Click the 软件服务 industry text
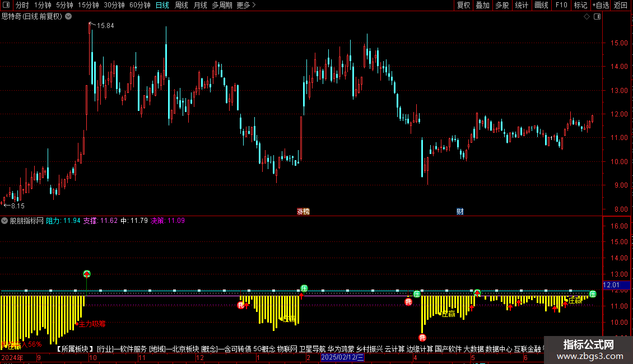633x364 pixels. tap(134, 349)
